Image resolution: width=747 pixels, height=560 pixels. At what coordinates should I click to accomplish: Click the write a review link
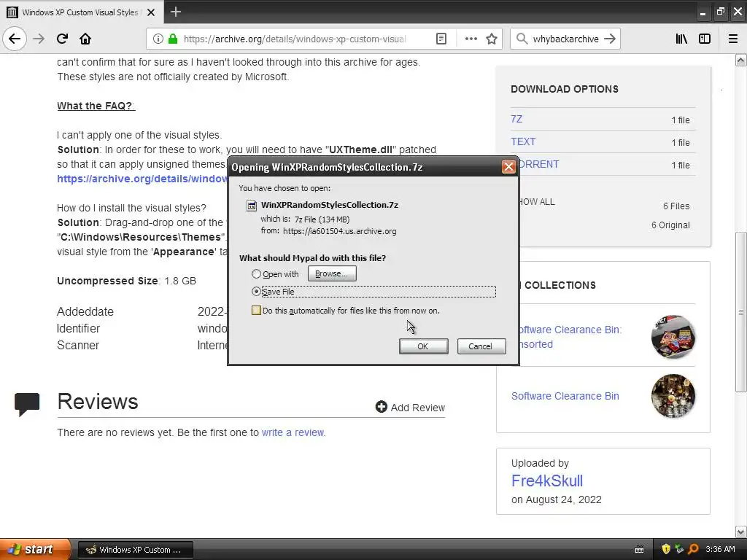point(293,432)
